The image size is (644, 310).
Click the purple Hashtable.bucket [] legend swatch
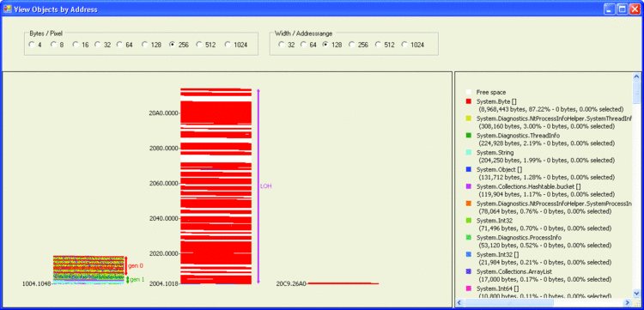(x=468, y=186)
